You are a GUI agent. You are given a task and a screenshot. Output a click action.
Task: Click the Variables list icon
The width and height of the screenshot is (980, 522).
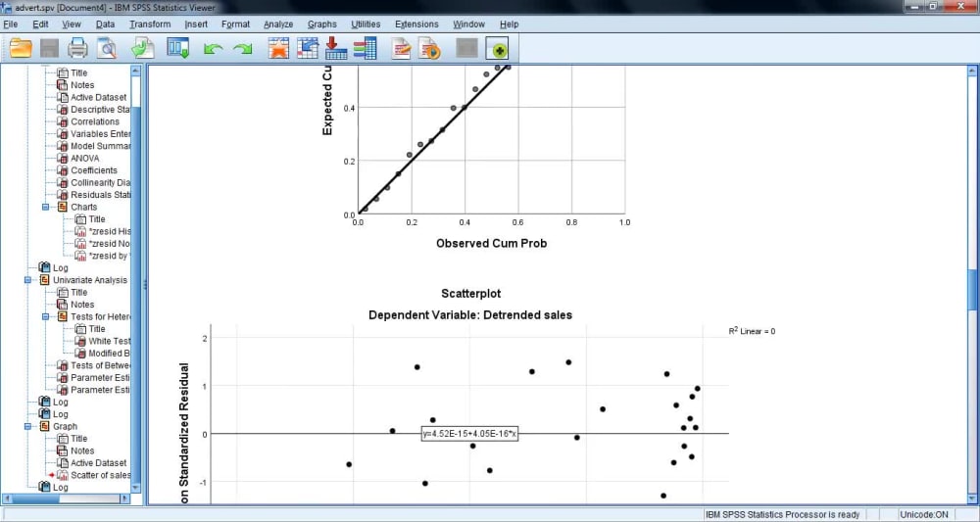point(365,48)
